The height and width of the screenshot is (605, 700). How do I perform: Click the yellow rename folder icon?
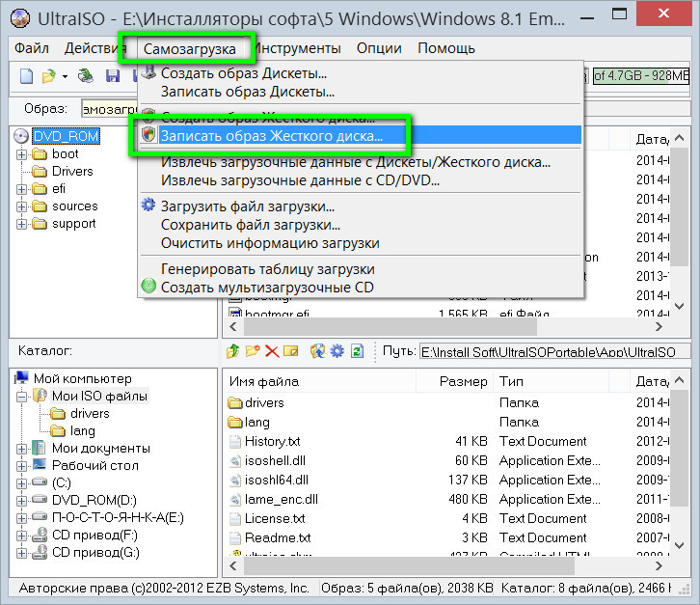[x=291, y=351]
